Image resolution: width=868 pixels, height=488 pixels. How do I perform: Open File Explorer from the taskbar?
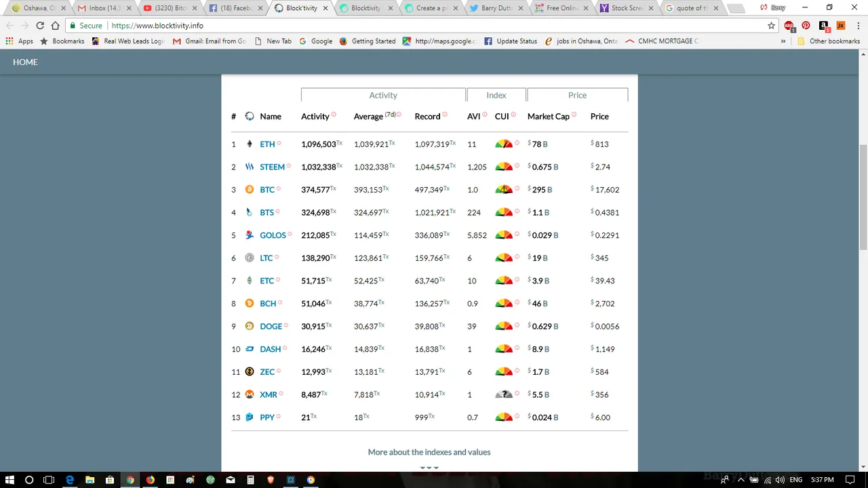(90, 480)
